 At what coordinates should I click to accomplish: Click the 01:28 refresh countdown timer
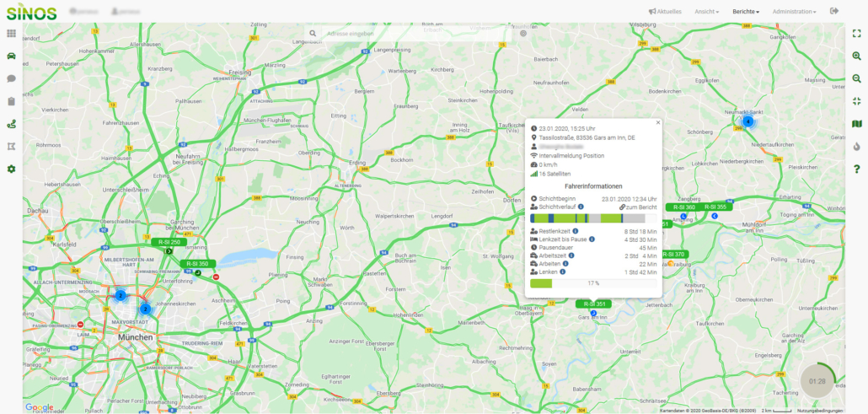[817, 381]
